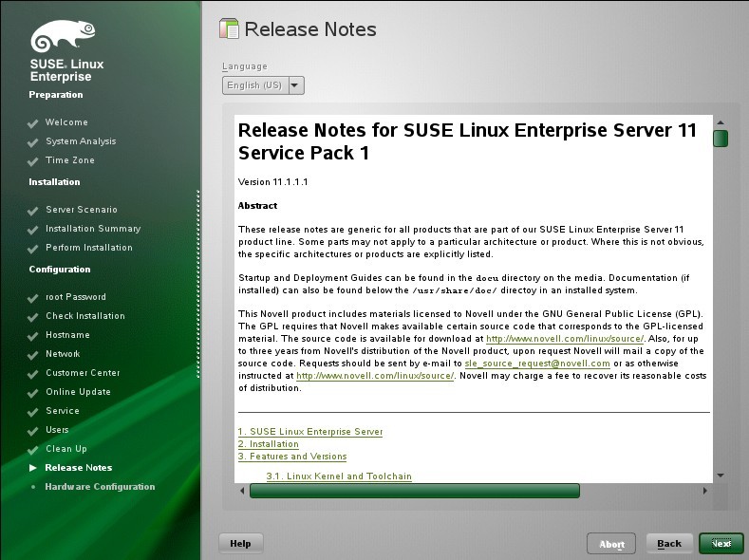Open first novell.com/linux/source link
This screenshot has width=749, height=560.
click(x=565, y=339)
